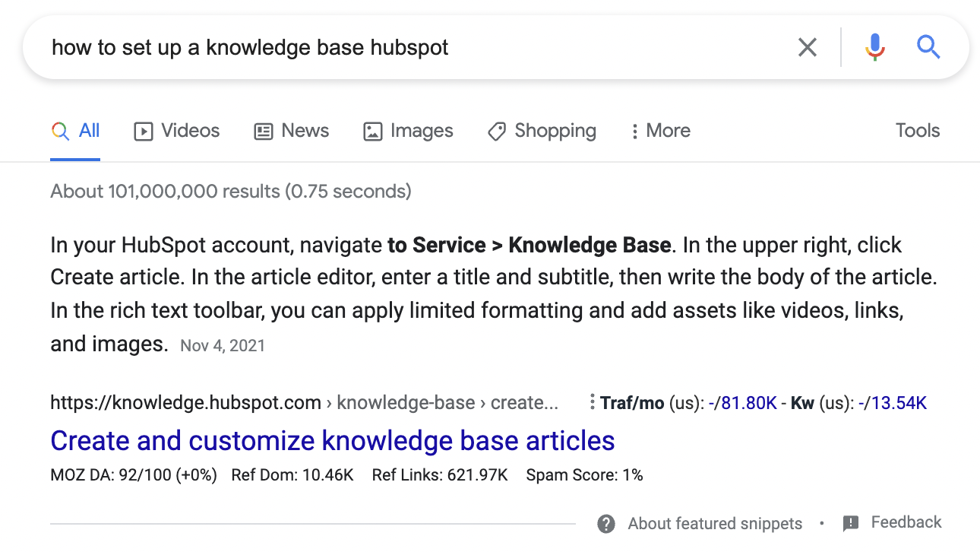The width and height of the screenshot is (980, 552).
Task: Start voice search with the microphone icon
Action: [875, 48]
